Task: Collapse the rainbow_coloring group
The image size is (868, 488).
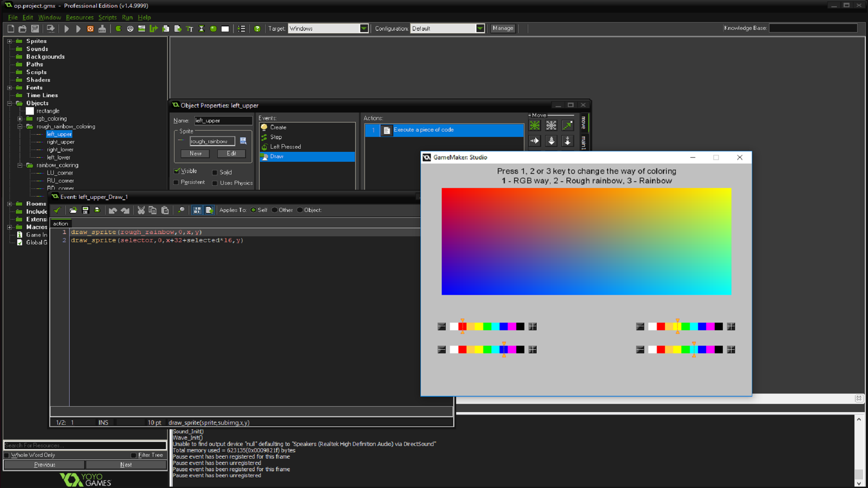Action: (20, 165)
